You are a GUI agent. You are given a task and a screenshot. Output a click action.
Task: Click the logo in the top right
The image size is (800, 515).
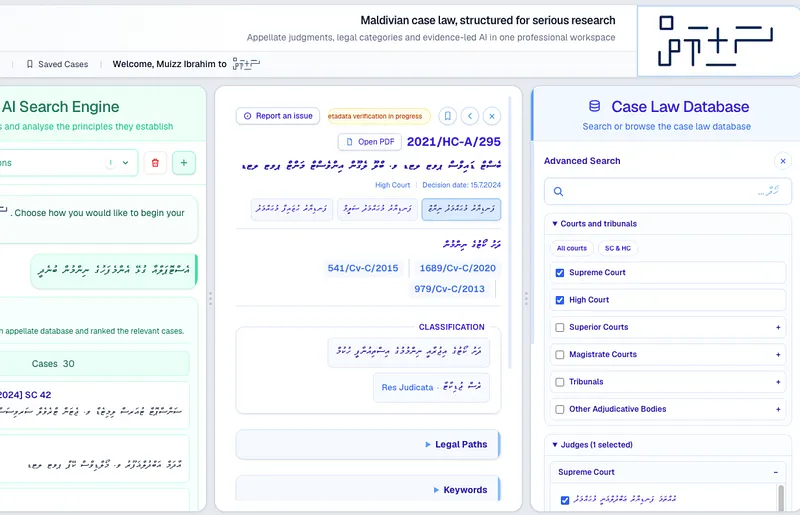(716, 43)
